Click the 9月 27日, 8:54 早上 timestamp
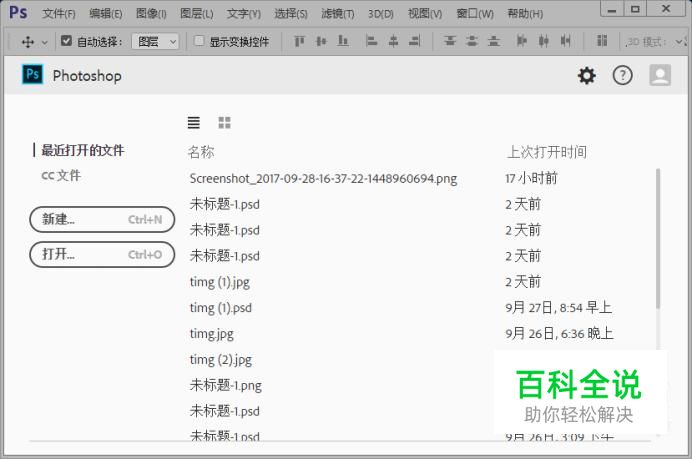The height and width of the screenshot is (459, 692). (x=558, y=308)
